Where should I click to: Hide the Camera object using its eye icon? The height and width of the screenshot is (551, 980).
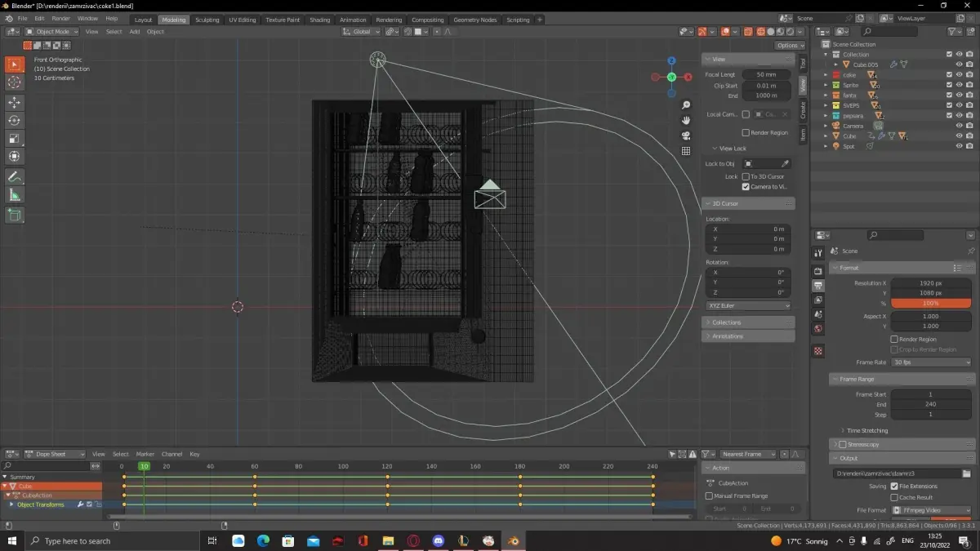959,126
